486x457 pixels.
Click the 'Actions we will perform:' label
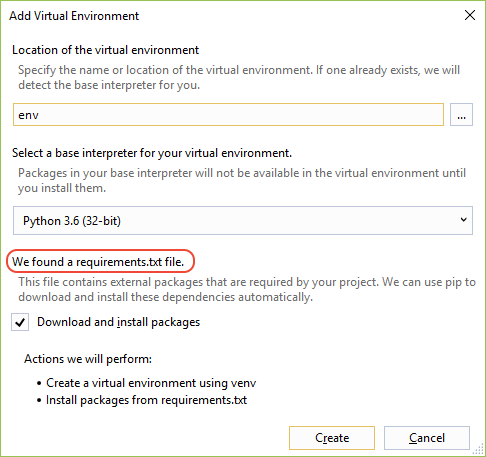tap(88, 359)
